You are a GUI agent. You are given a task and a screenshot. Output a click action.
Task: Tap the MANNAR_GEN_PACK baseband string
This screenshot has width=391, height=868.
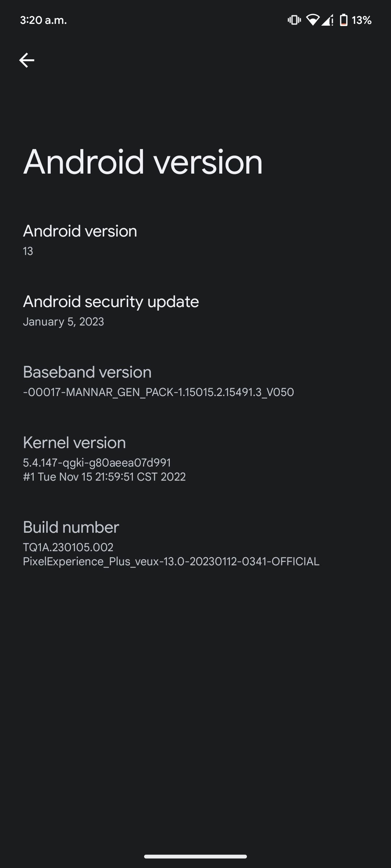158,392
